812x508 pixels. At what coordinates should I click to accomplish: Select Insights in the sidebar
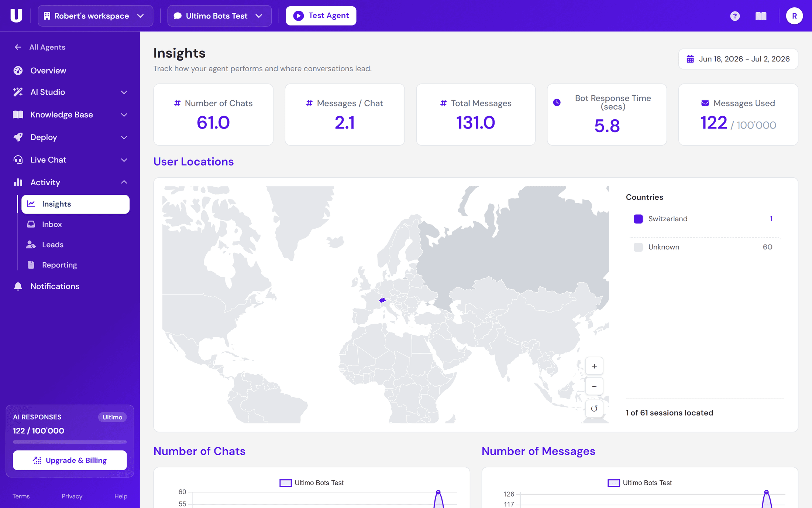75,204
